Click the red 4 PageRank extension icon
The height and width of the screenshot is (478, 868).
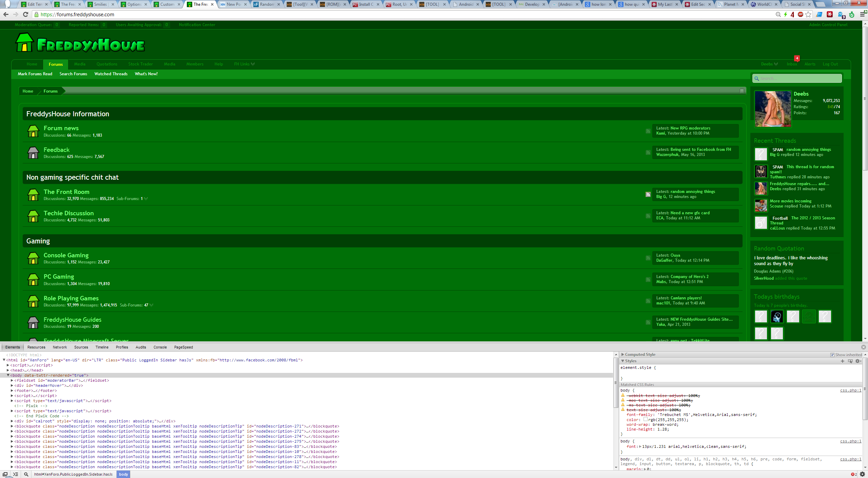(x=792, y=15)
